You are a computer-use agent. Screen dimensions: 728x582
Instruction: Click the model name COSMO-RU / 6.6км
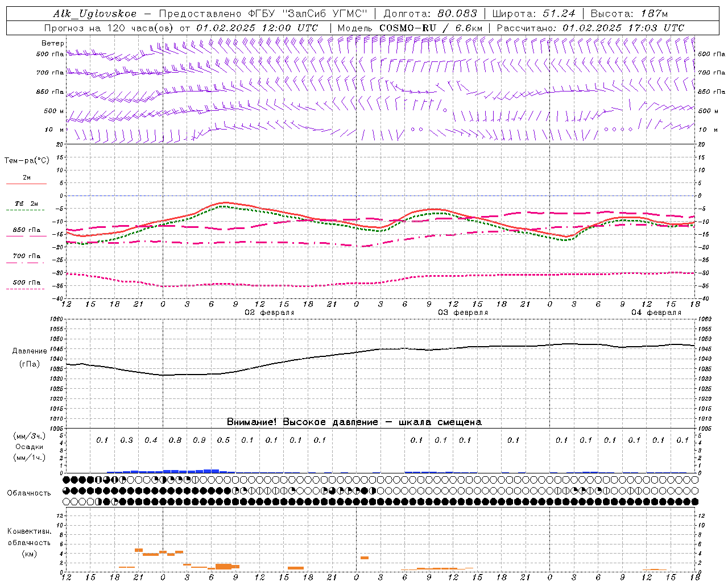point(431,28)
